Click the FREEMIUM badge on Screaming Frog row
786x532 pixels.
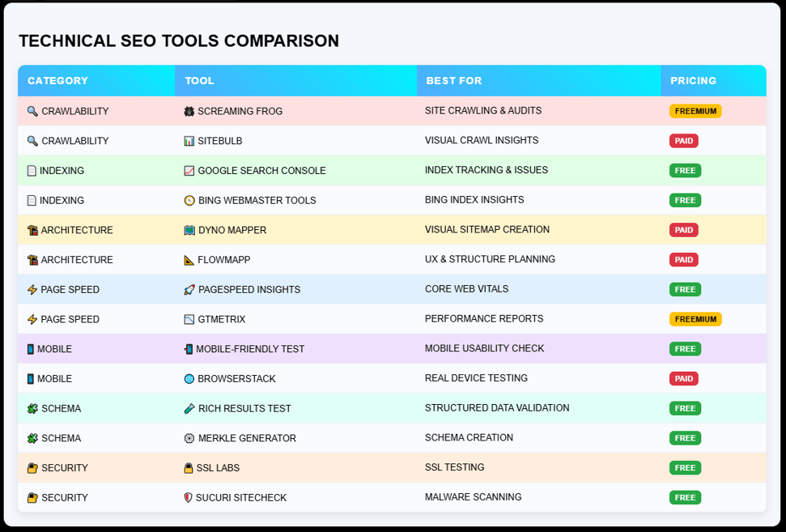coord(695,111)
